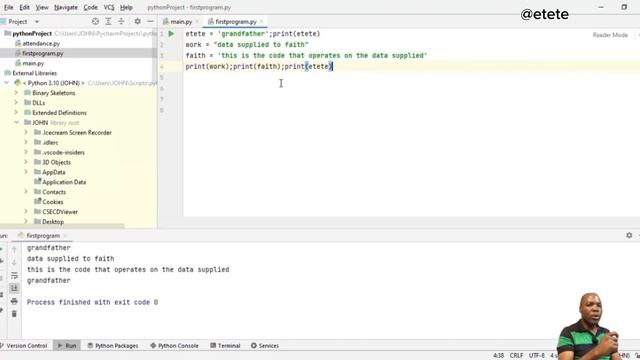Select the Cookies folder

click(x=53, y=202)
